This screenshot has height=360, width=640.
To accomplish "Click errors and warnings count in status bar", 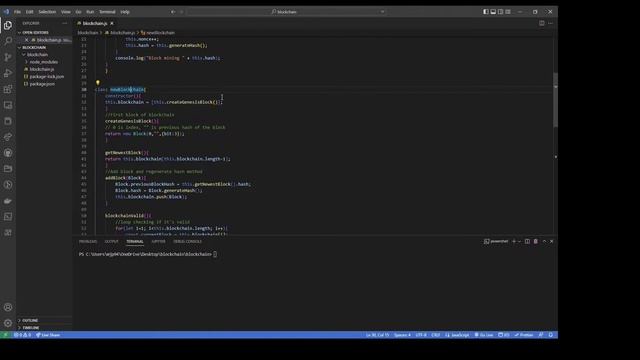I will pyautogui.click(x=22, y=335).
